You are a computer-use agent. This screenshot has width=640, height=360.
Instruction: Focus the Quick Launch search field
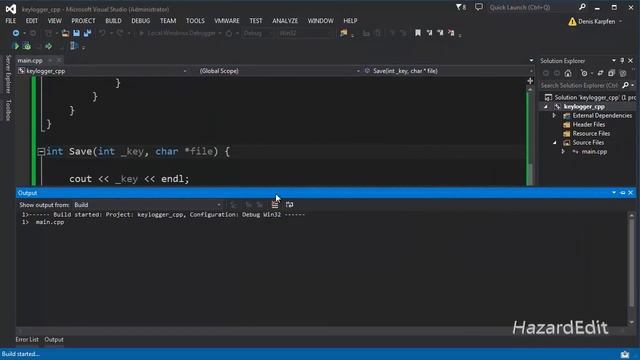click(x=533, y=7)
